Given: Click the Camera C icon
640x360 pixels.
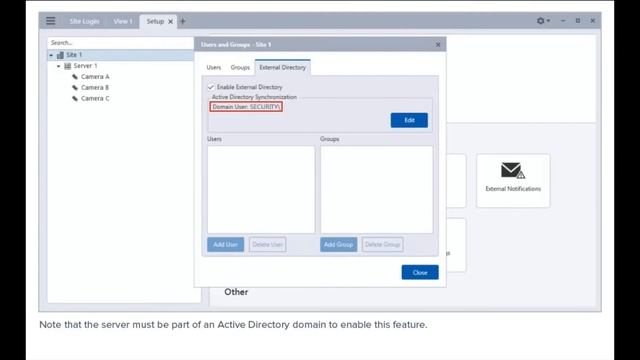Looking at the screenshot, I should [75, 98].
